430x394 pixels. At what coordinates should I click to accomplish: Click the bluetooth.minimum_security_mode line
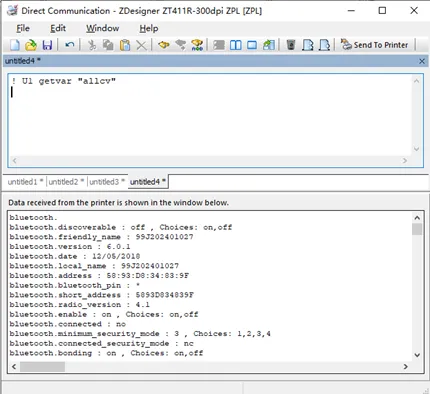tap(140, 334)
